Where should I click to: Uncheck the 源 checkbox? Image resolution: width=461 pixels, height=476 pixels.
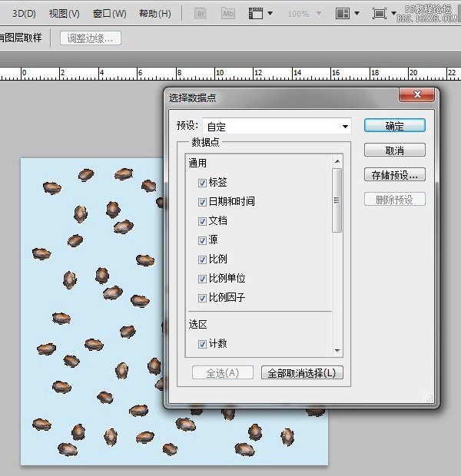(x=202, y=240)
